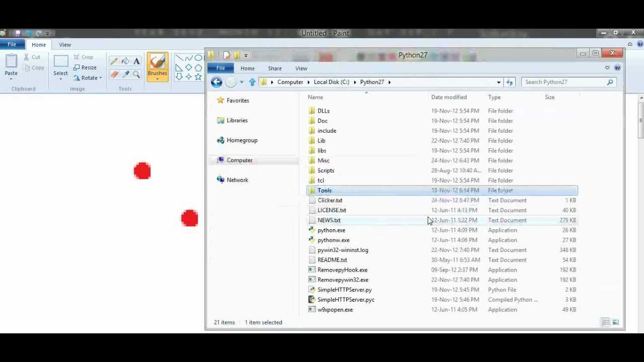Click Resize in Paint Image group

click(x=85, y=67)
